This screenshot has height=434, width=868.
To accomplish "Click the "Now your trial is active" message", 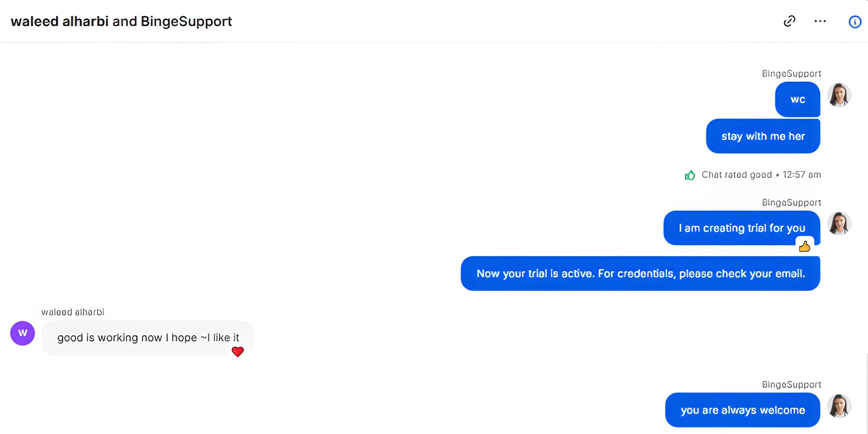I will pos(640,273).
